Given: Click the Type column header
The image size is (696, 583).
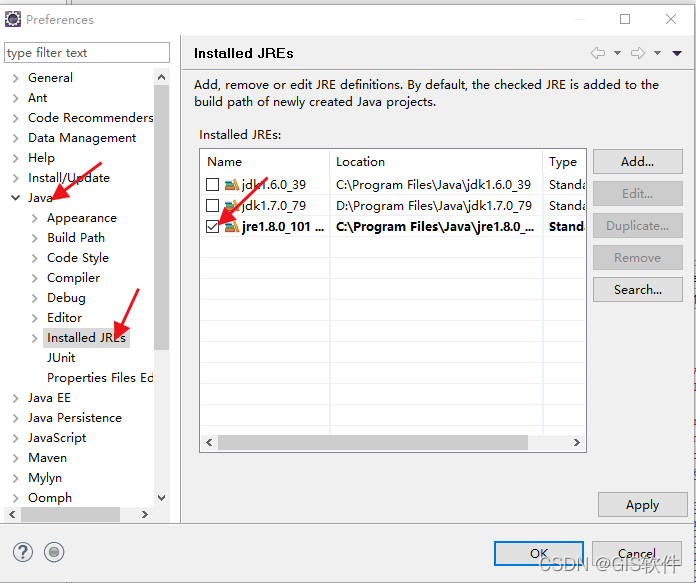Looking at the screenshot, I should point(564,162).
